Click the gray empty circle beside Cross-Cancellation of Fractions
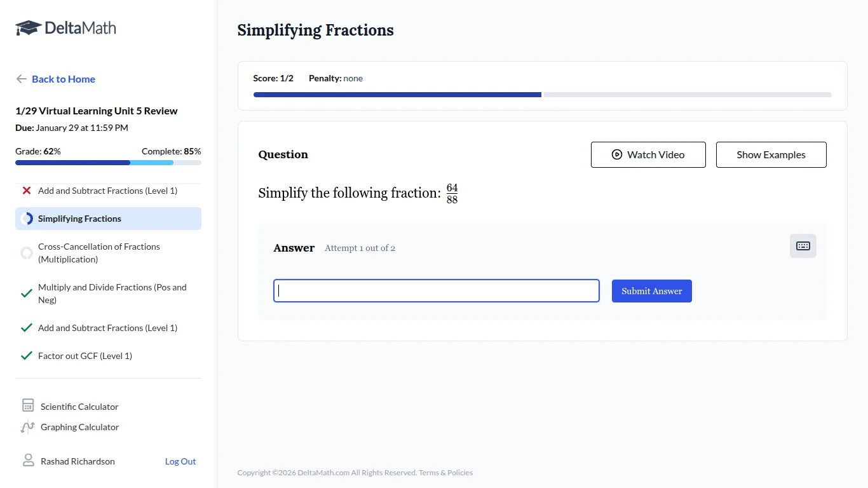Viewport: 868px width, 488px height. [x=26, y=253]
